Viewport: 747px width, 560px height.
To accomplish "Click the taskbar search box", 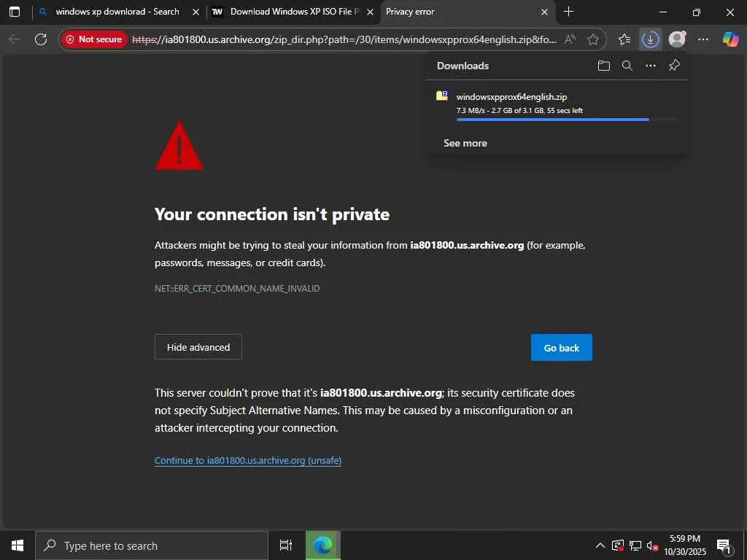I will point(152,545).
